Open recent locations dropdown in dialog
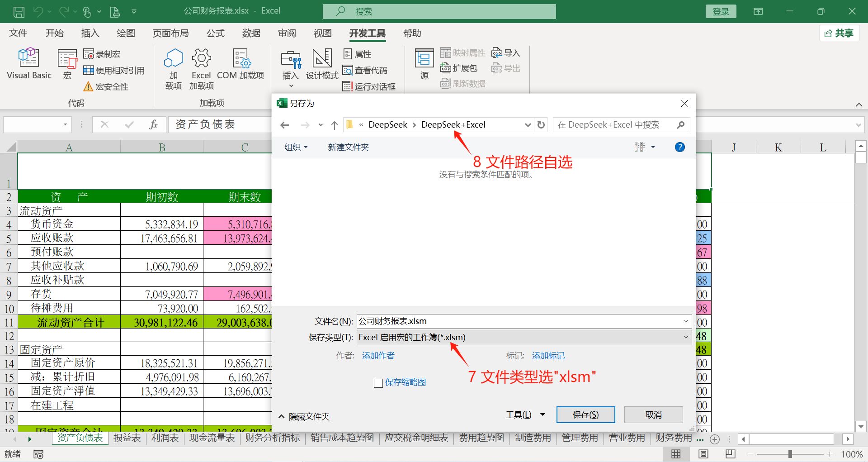868x462 pixels. (321, 125)
